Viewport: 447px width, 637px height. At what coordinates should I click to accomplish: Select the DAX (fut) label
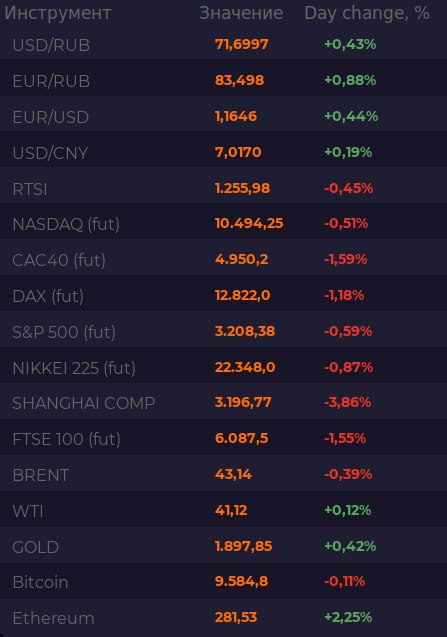[48, 296]
